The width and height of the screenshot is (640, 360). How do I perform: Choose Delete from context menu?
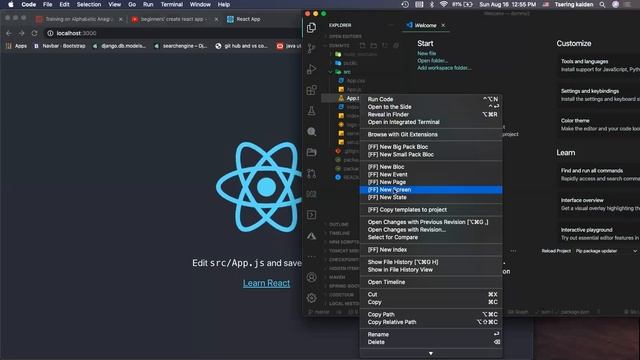click(431, 342)
